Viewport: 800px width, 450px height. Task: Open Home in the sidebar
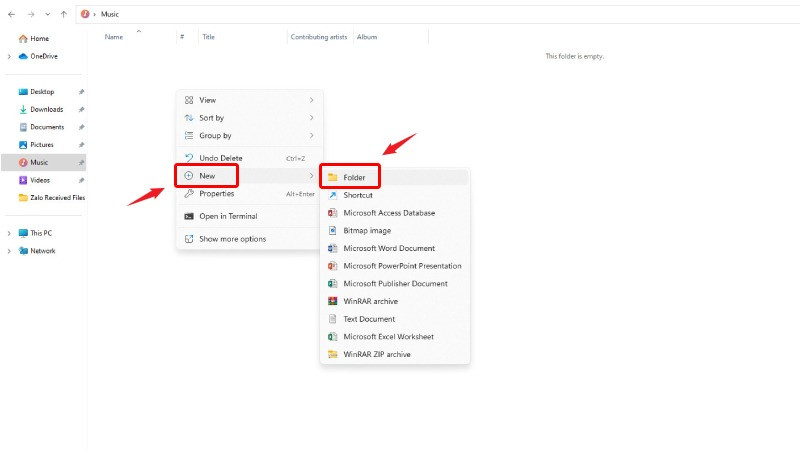[x=39, y=38]
